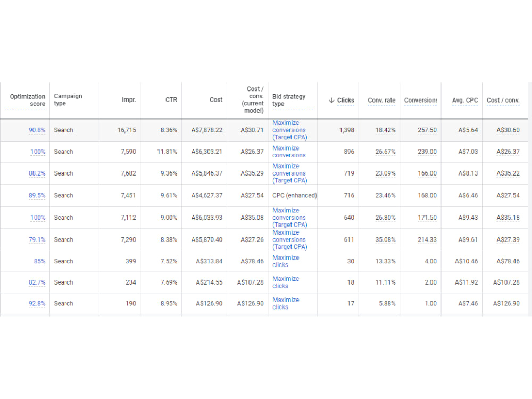
Task: Select the A$5,870.40 cost value
Action: (x=207, y=239)
